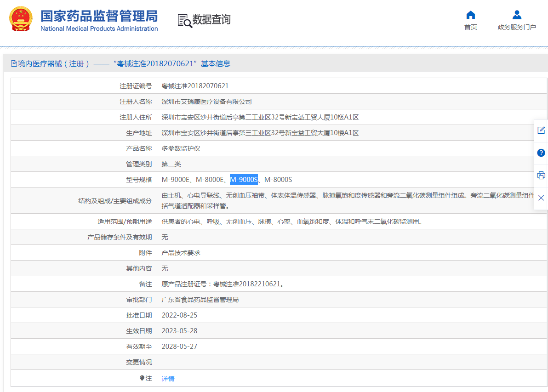548x392 pixels.
Task: Click the document icon before 境内医疗器械
Action: [14, 64]
